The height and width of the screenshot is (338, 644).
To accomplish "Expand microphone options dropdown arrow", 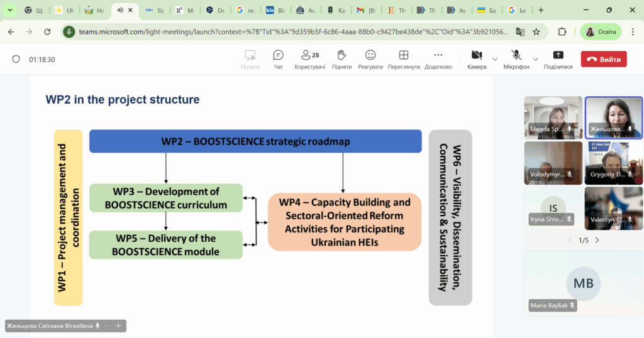I will point(535,59).
